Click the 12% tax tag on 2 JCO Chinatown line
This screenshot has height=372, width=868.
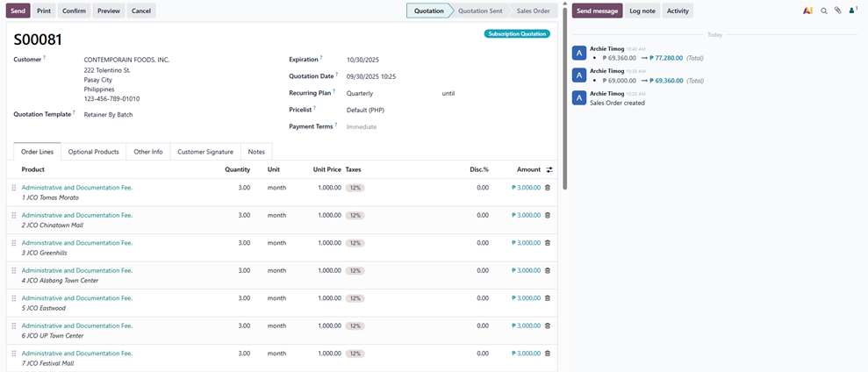(x=355, y=215)
